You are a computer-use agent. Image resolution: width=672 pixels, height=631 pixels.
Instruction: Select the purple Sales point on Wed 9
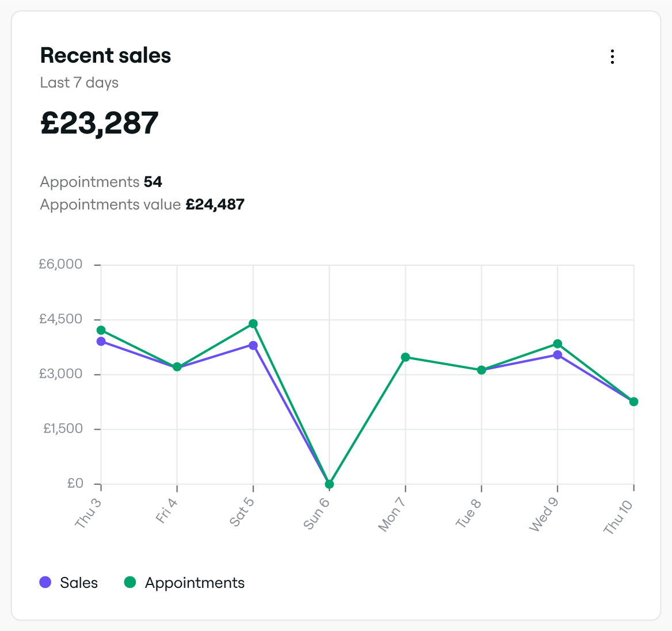coord(558,355)
